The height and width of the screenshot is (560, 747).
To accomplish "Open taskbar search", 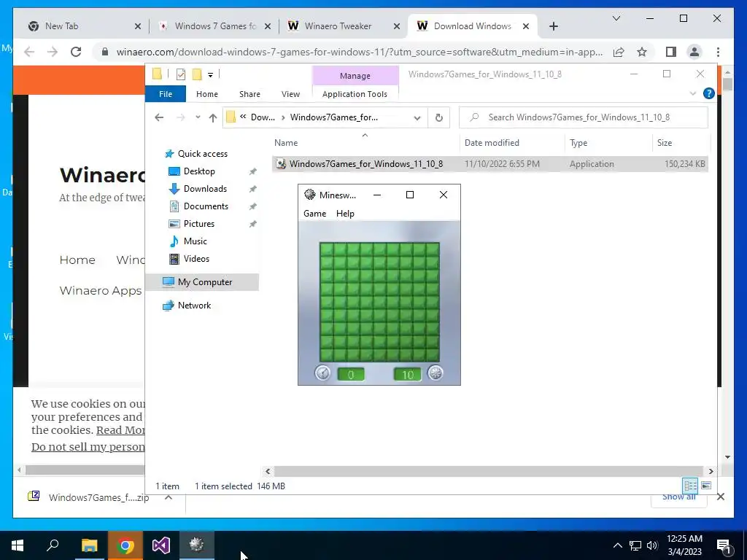I will (53, 545).
